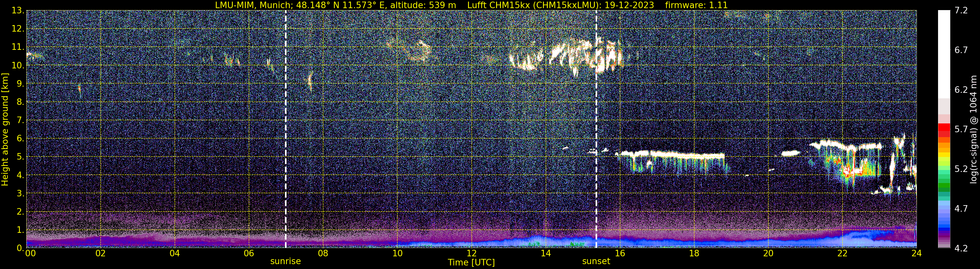Click the 'Time [UTC]' axis label
Screen dimensions: 980x269
point(471,262)
